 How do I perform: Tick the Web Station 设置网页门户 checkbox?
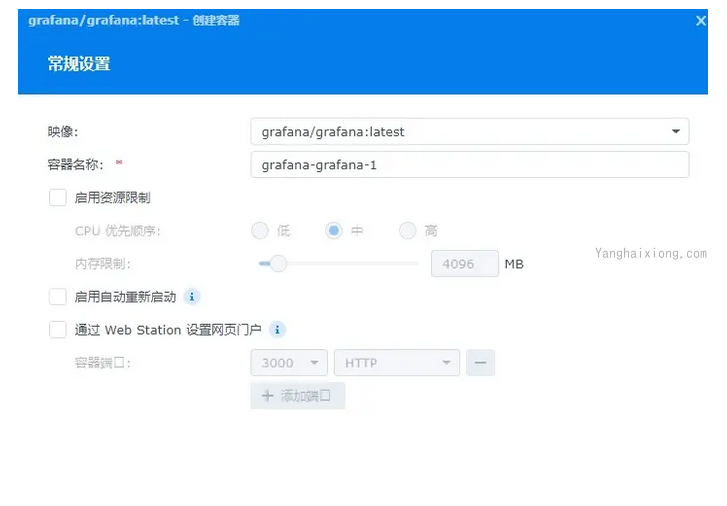click(x=58, y=330)
